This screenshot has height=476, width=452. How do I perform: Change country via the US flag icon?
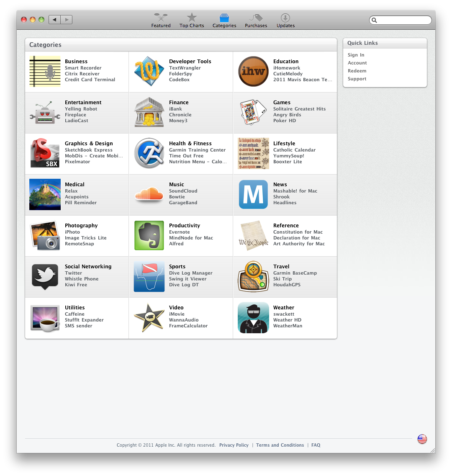click(x=422, y=439)
